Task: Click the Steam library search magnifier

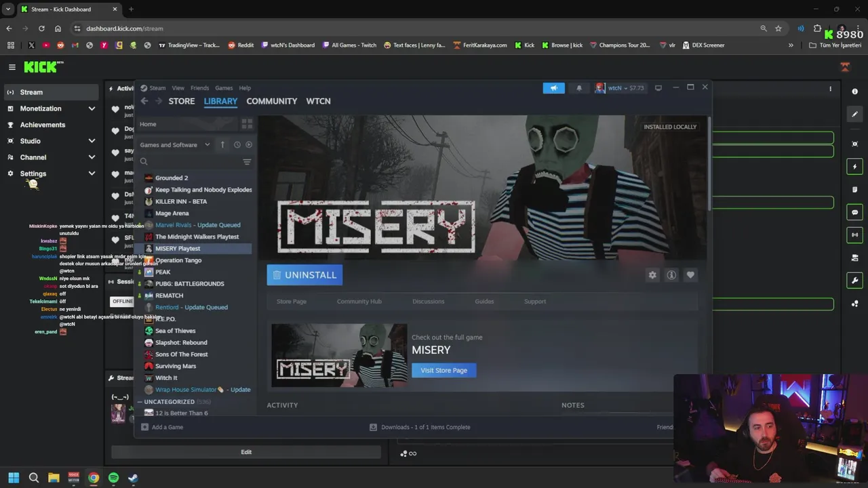Action: (144, 162)
